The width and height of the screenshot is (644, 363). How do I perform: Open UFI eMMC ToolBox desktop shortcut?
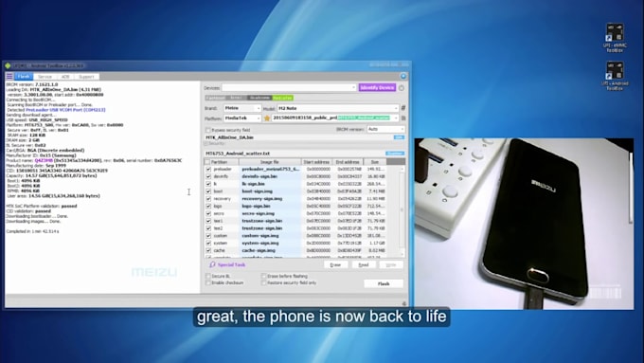click(x=615, y=38)
